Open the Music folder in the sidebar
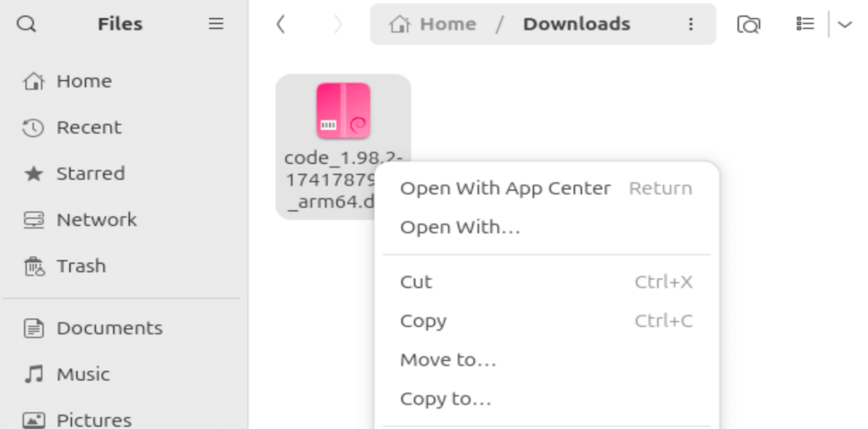 click(83, 374)
